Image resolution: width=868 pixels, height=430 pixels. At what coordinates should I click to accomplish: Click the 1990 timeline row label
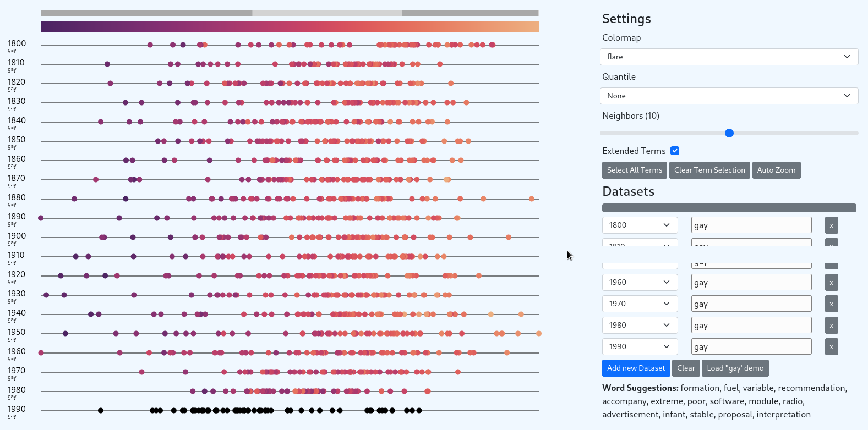[x=17, y=409]
